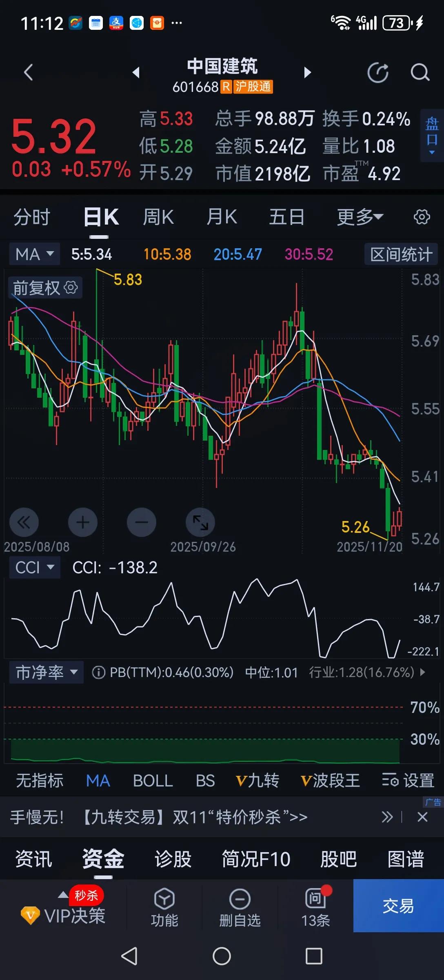Expand the ad banner with double chevron
444x980 pixels.
pos(387,817)
